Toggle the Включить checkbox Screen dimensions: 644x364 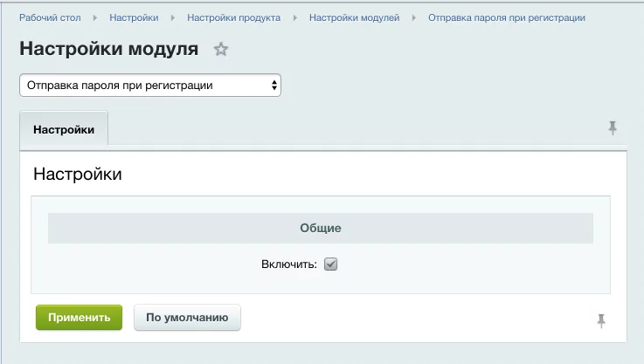[330, 264]
